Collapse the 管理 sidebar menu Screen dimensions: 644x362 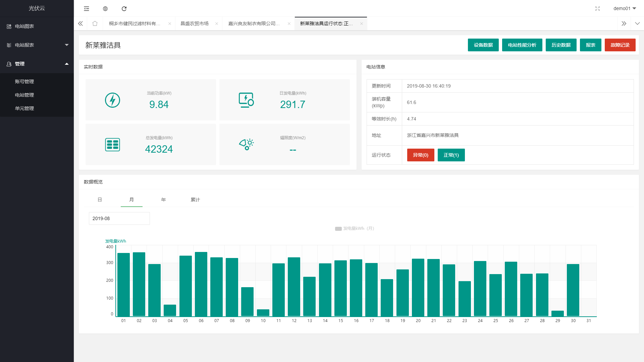[x=37, y=64]
